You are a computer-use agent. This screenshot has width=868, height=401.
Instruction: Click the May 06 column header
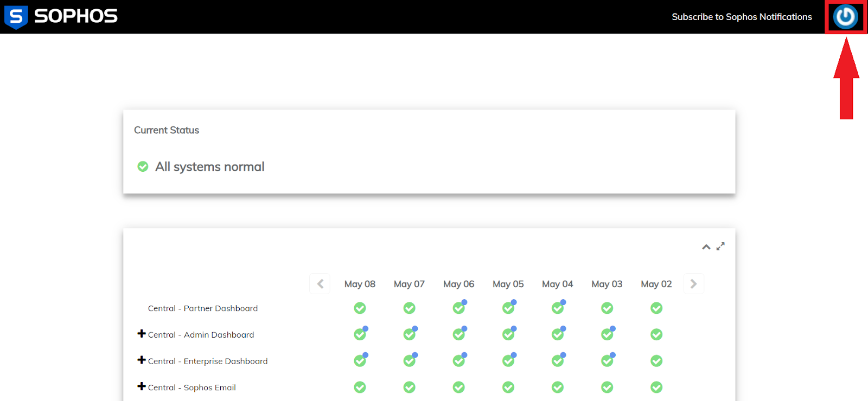(458, 284)
